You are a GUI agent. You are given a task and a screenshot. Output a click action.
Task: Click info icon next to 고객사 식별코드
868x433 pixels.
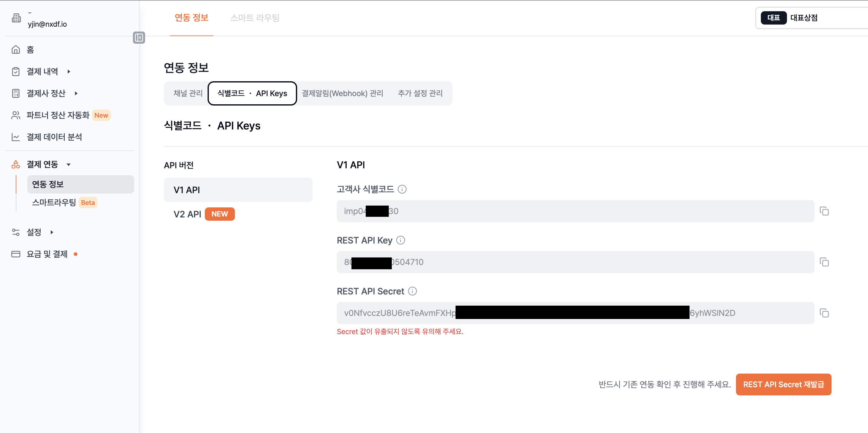402,189
